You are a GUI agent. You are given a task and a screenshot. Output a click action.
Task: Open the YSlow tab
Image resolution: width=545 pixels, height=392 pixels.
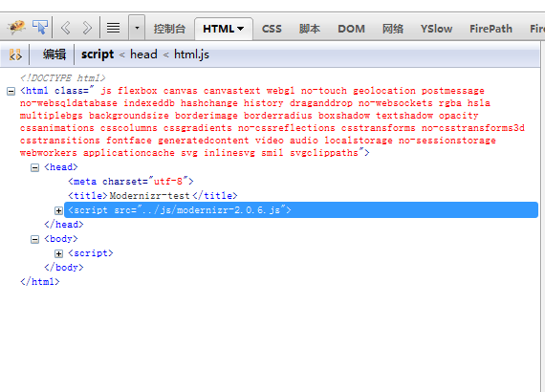[x=437, y=29]
